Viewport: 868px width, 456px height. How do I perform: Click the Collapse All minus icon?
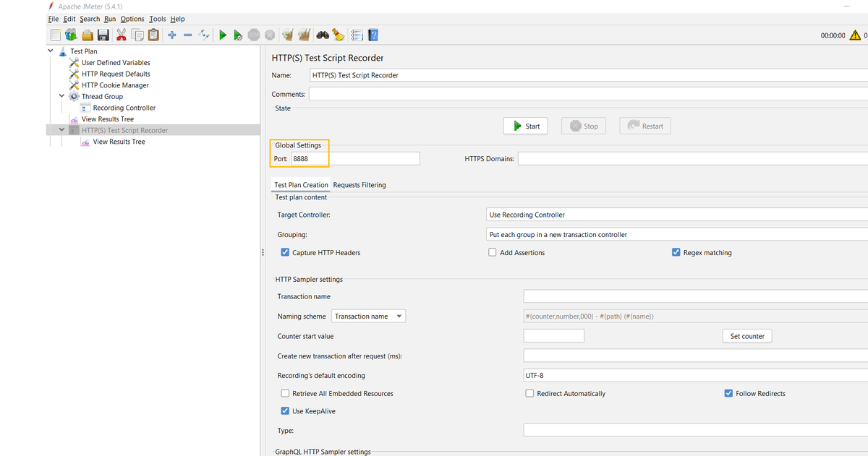(187, 35)
